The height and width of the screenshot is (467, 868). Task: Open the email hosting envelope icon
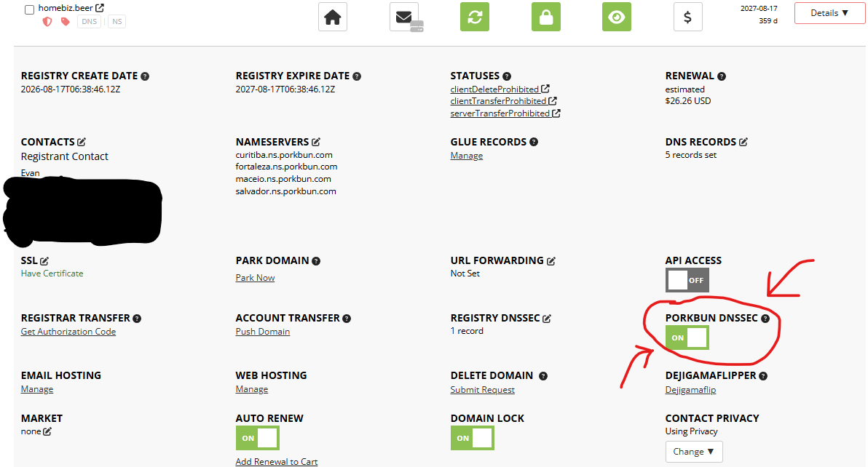[406, 17]
